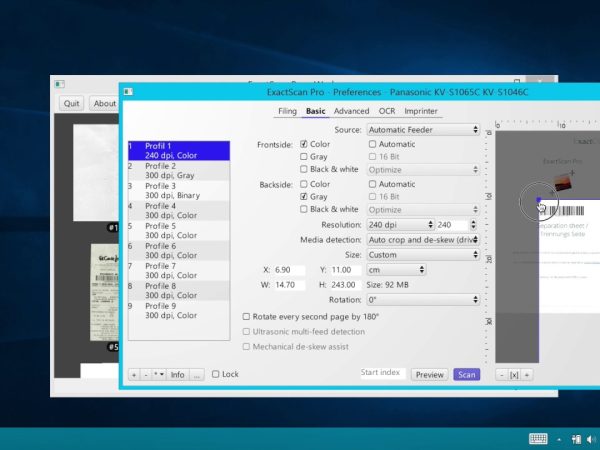Click Quit in the background ExactScan window
This screenshot has width=600, height=450.
(x=72, y=103)
